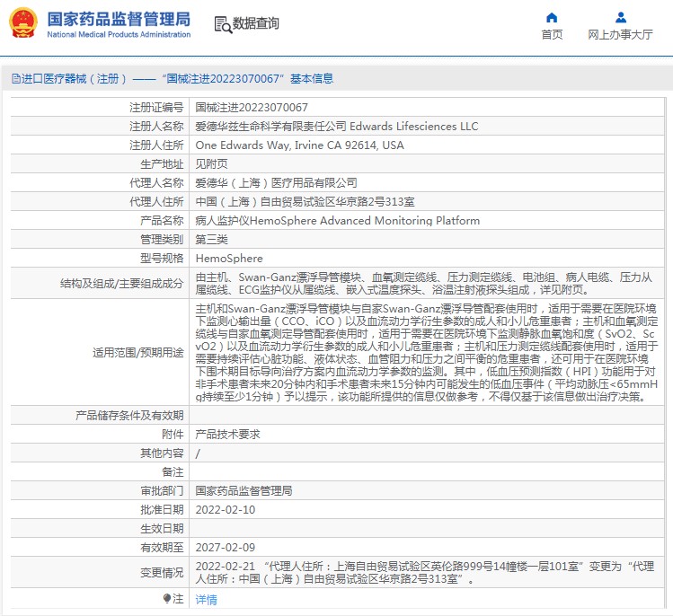Click the 见附页 production address value
The height and width of the screenshot is (616, 673).
click(211, 163)
